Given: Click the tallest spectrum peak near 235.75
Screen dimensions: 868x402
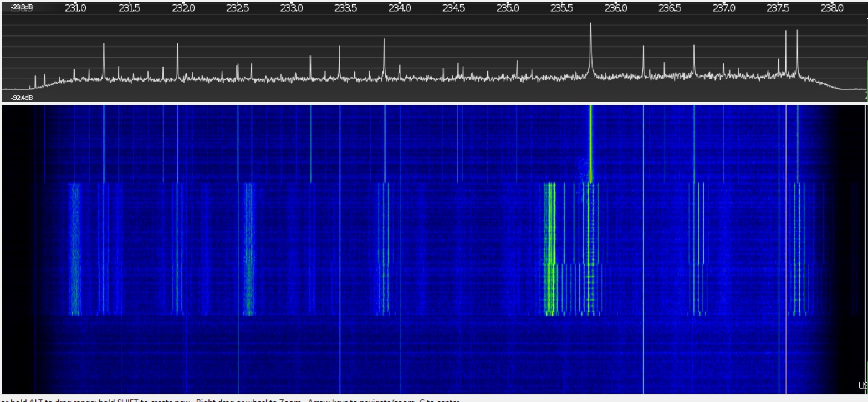Looking at the screenshot, I should (590, 50).
